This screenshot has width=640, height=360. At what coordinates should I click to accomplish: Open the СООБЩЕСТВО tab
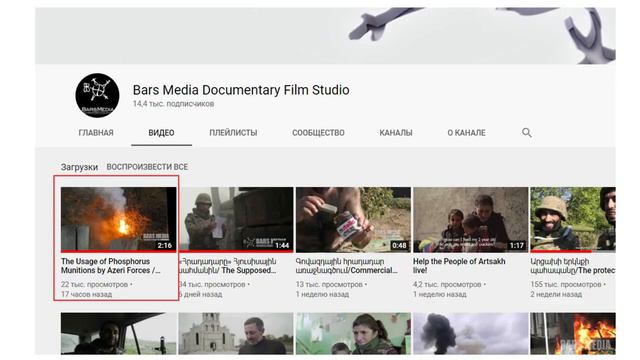(318, 133)
